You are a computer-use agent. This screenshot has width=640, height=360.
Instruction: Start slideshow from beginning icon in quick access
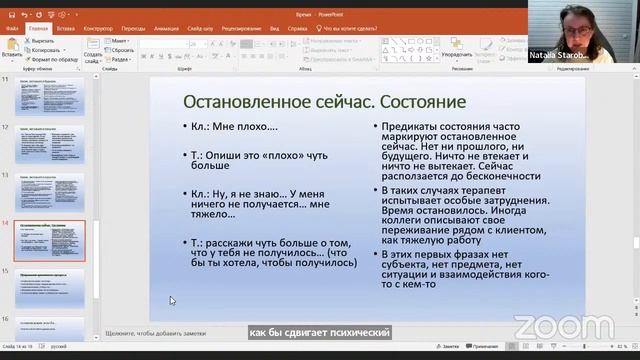51,15
